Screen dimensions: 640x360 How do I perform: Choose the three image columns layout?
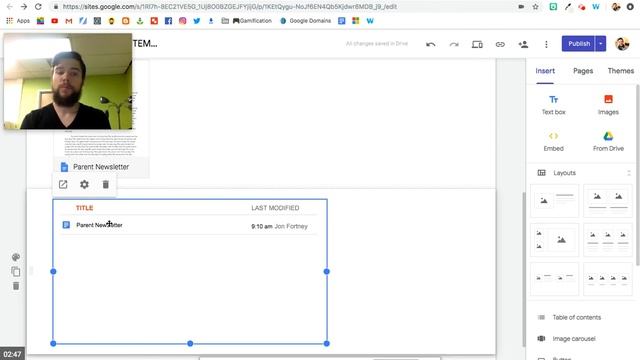(608, 240)
